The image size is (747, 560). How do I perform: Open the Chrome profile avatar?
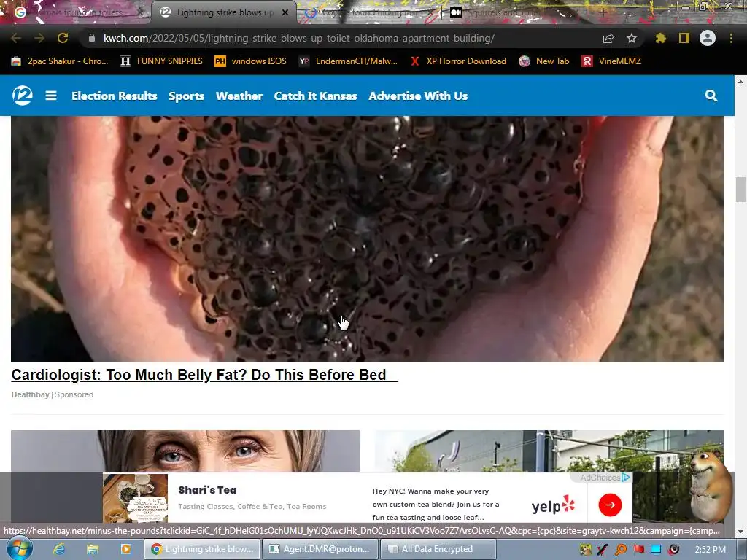[708, 38]
